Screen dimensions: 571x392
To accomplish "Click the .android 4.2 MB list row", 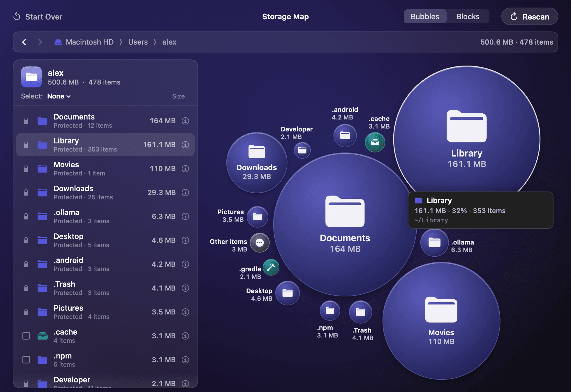I will click(105, 264).
